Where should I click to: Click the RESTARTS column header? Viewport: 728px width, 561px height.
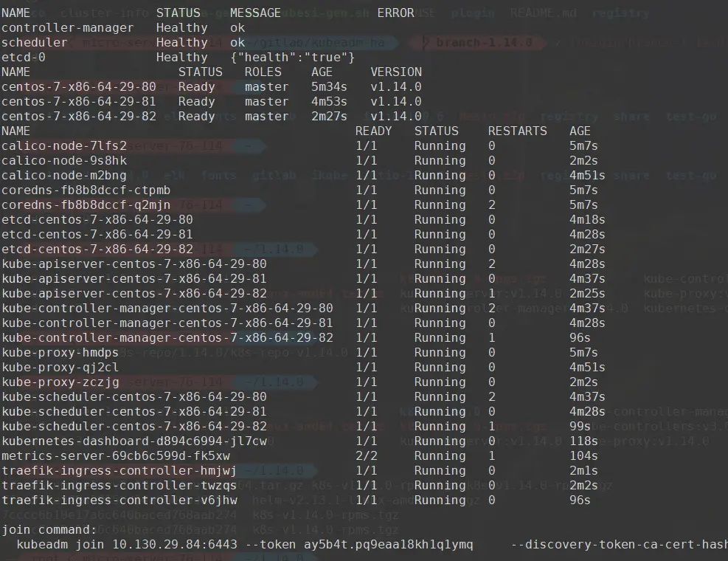click(518, 131)
